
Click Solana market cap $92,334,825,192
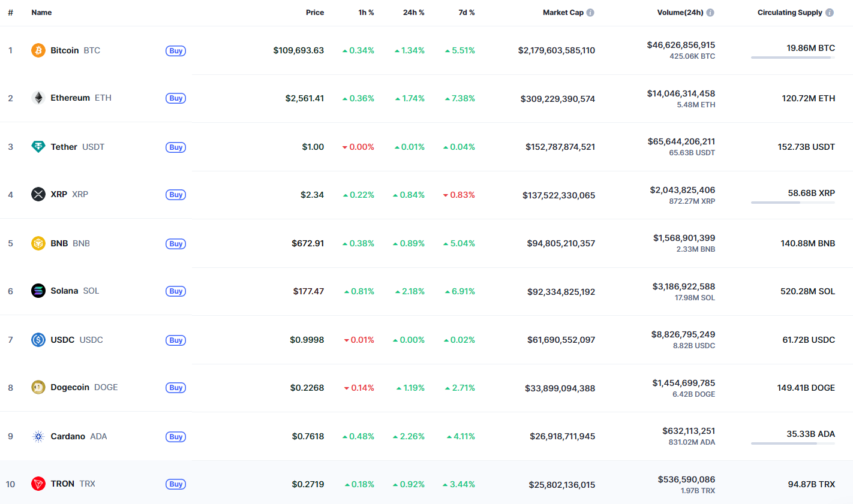click(x=561, y=292)
